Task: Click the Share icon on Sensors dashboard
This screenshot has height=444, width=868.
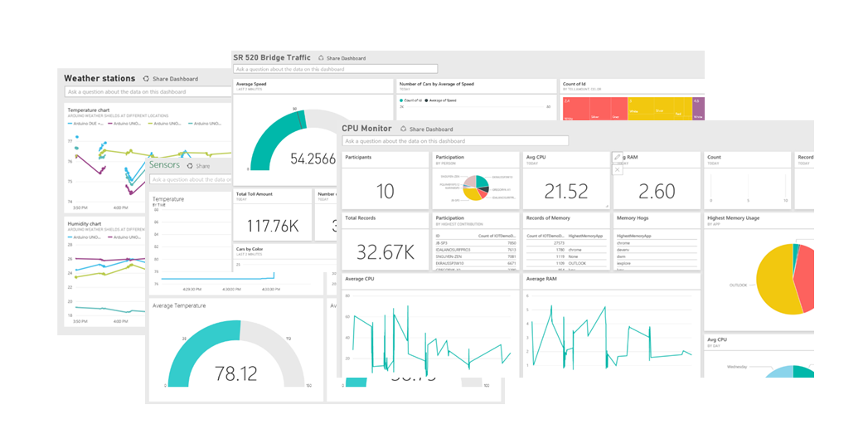Action: (190, 166)
